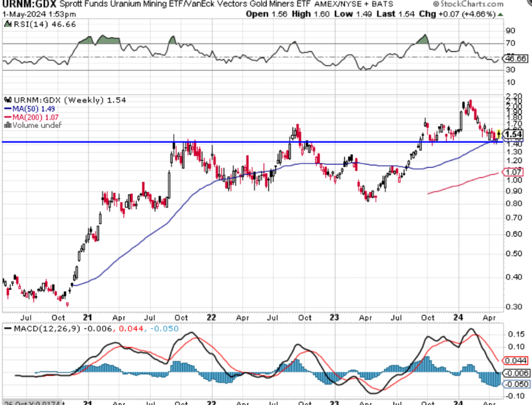Click the 10 level on RSI axis
532x405 pixels.
510,82
